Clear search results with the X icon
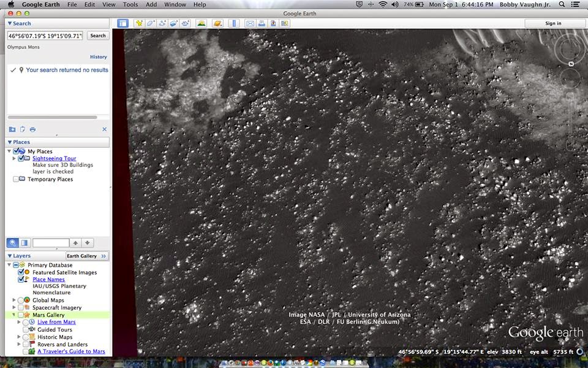 coord(105,129)
